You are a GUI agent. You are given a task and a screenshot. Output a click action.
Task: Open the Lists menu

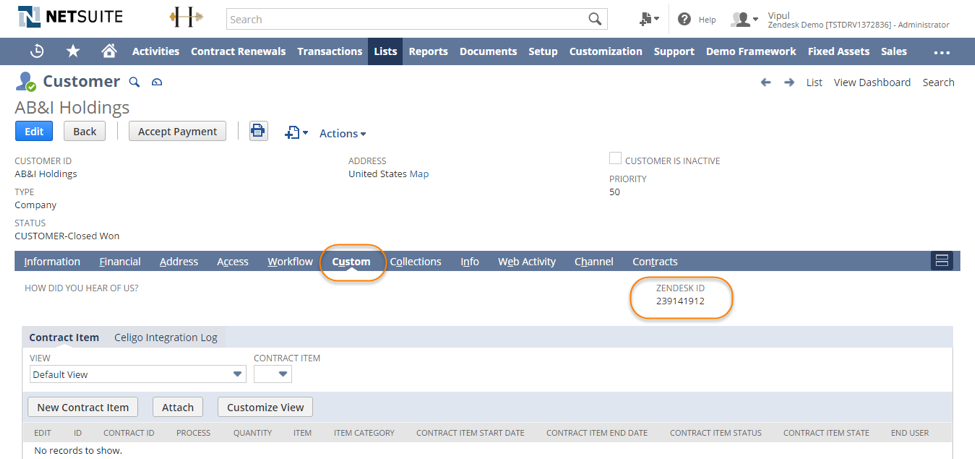click(386, 52)
